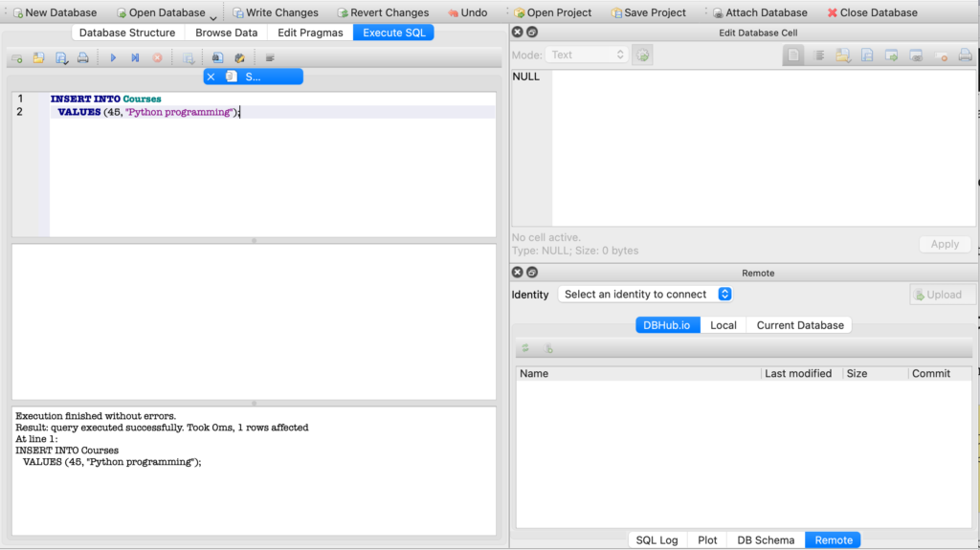Expand the Open Database dropdown arrow

[x=213, y=16]
